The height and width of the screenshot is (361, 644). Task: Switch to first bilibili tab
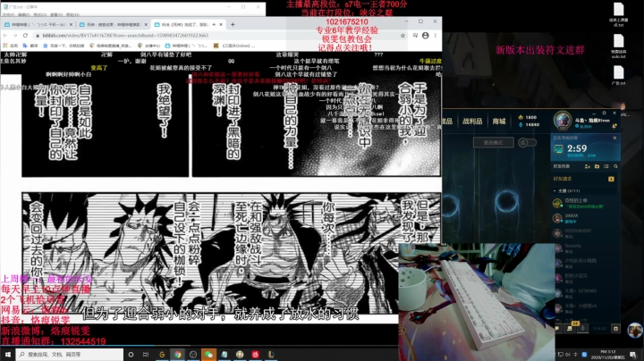pos(38,25)
